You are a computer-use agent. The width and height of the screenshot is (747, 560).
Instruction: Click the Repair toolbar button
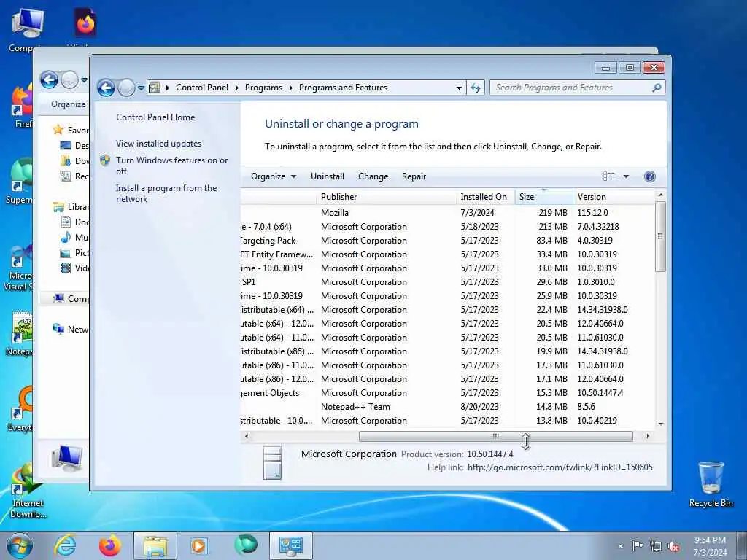pyautogui.click(x=414, y=176)
